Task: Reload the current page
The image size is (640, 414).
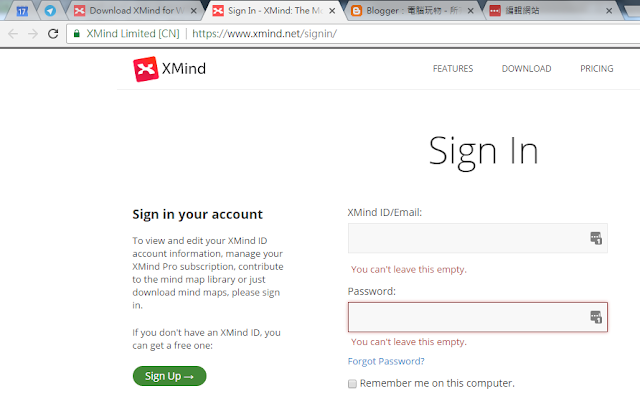Action: point(53,33)
